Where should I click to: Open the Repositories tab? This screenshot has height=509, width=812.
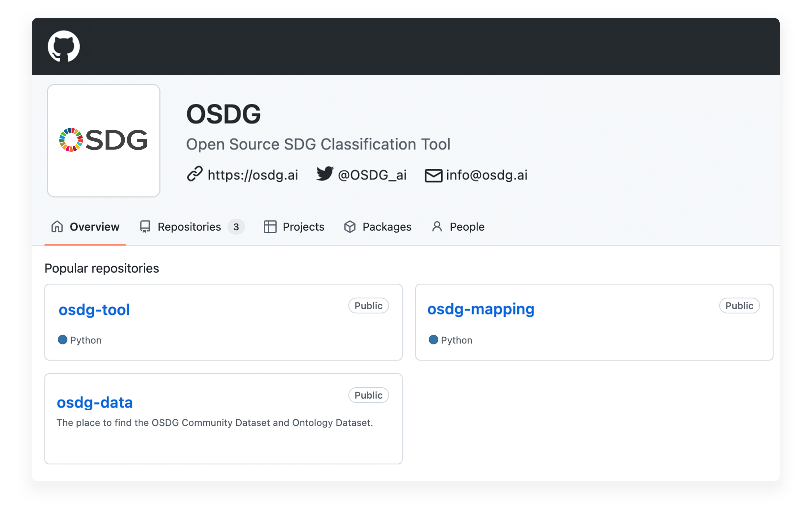tap(189, 227)
